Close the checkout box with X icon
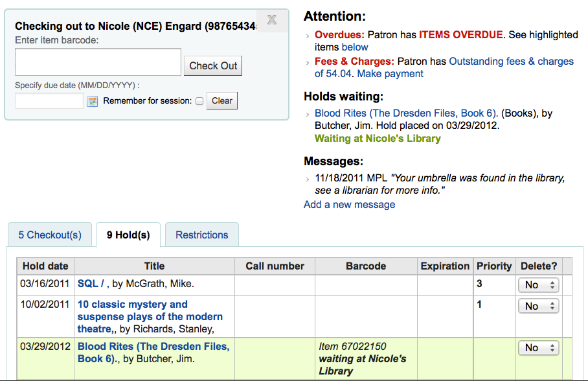The height and width of the screenshot is (381, 588). (272, 20)
